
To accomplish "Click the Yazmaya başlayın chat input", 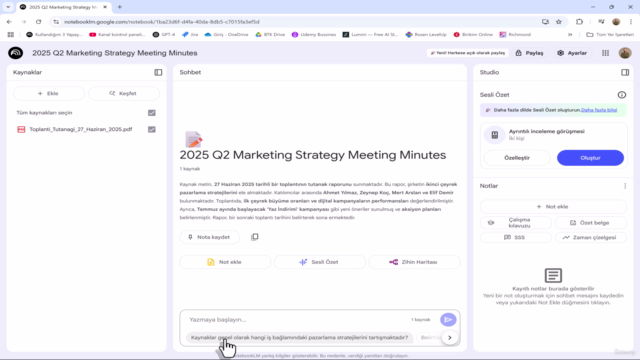I will pos(298,320).
